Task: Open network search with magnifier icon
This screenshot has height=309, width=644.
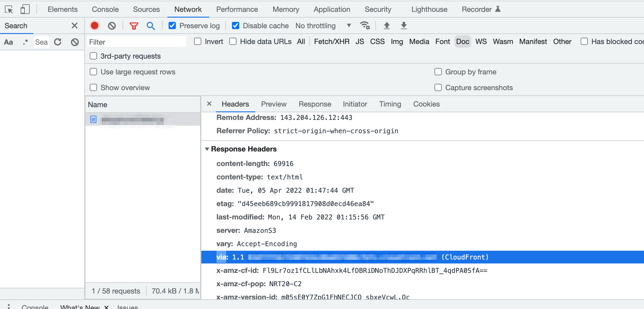Action: (x=151, y=26)
